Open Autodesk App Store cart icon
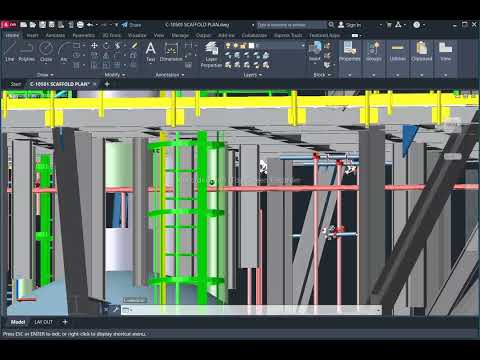 (x=389, y=25)
